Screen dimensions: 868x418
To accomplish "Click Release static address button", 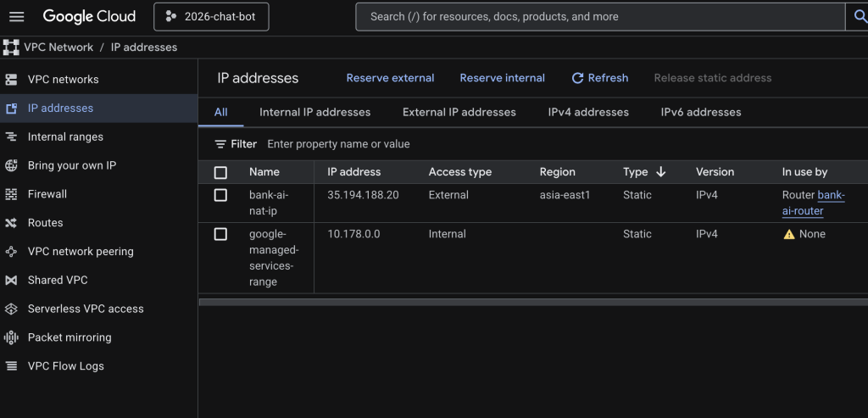I will (712, 78).
